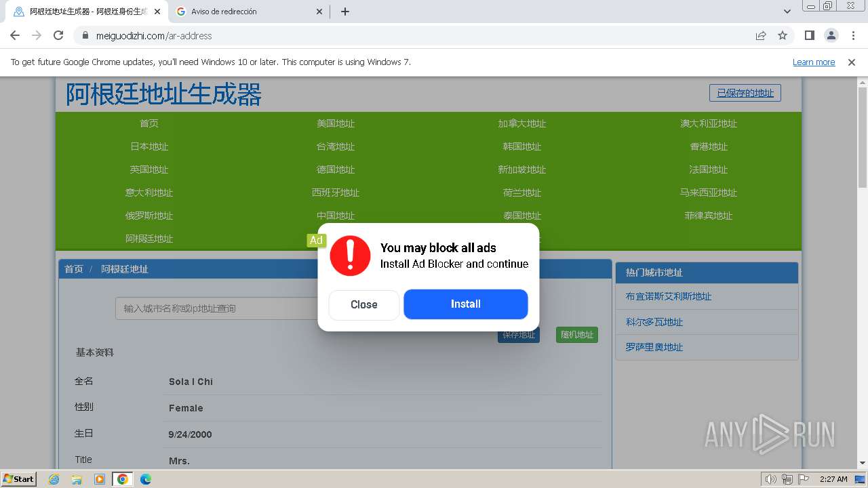The height and width of the screenshot is (488, 868).
Task: Open 荷兰地址 menu item
Action: pos(522,192)
